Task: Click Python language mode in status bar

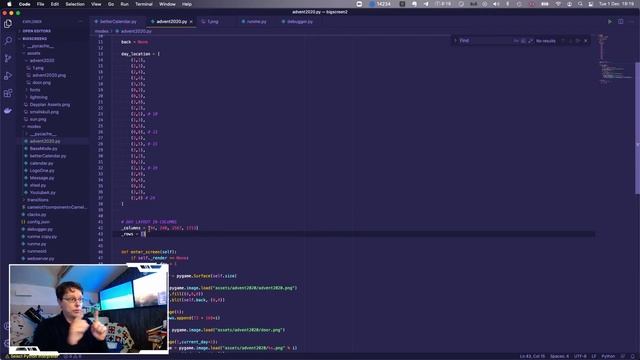Action: click(x=608, y=356)
